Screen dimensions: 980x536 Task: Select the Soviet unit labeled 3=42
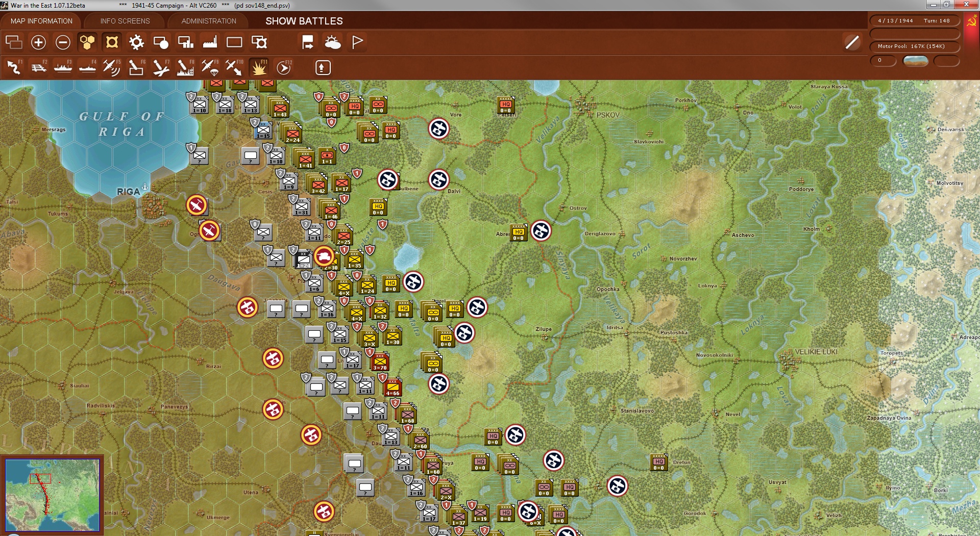pyautogui.click(x=318, y=185)
